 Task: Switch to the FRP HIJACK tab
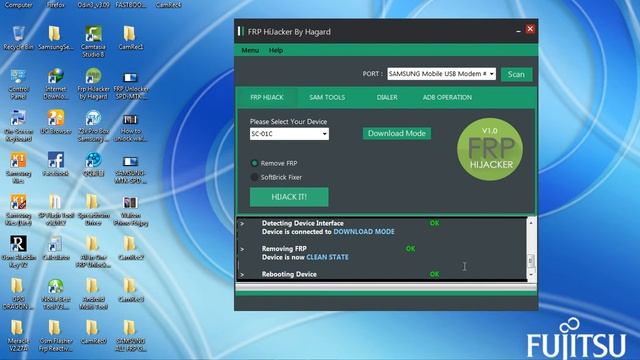(267, 97)
